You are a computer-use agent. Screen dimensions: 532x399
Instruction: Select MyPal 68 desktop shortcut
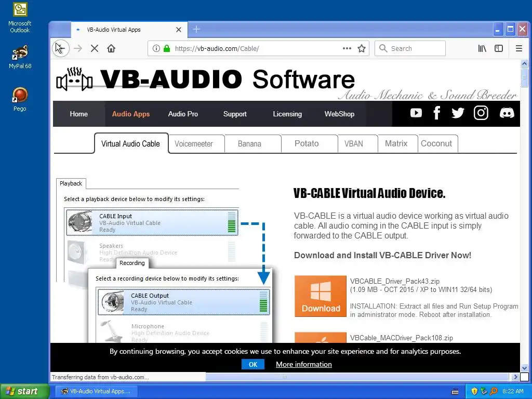click(x=20, y=57)
